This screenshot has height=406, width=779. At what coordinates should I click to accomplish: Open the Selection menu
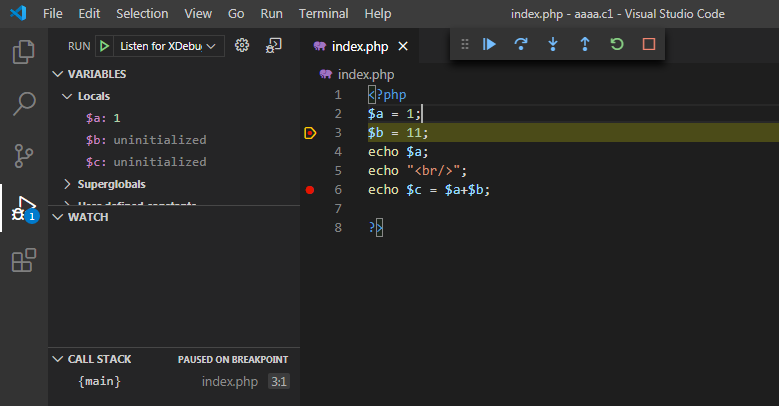pos(142,13)
